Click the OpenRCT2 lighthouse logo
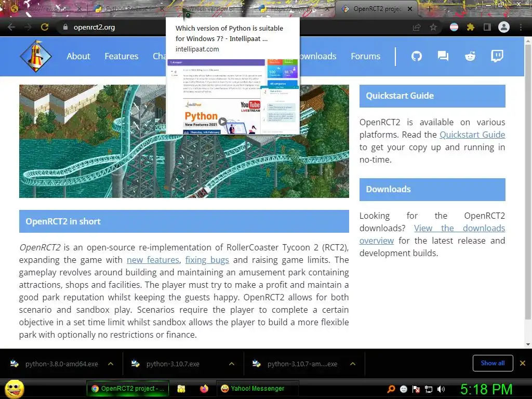Screen dimensions: 532x399 [36, 56]
